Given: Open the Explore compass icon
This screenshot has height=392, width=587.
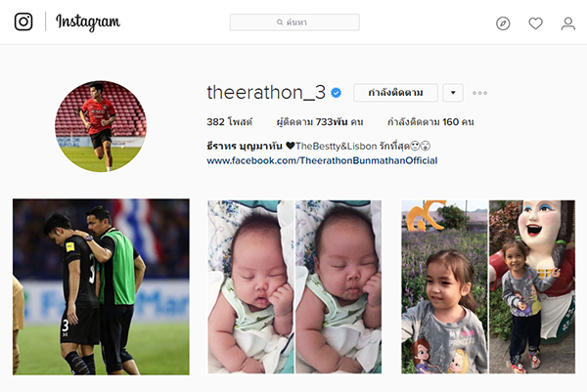Looking at the screenshot, I should click(x=503, y=23).
